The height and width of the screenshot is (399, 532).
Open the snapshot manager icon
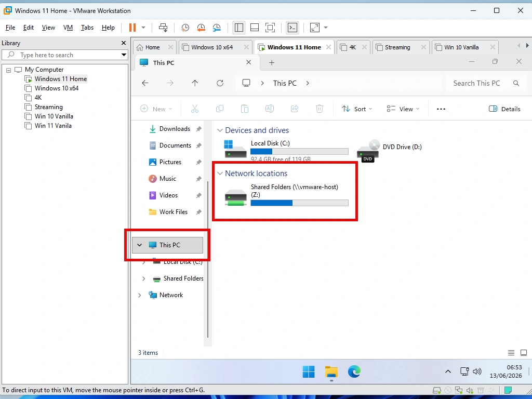coord(217,28)
